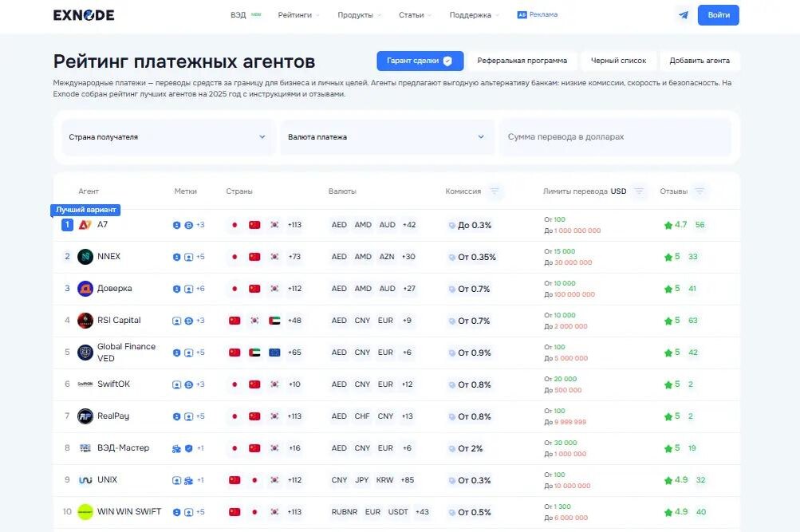This screenshot has width=800, height=532.
Task: Click the EXNODE logo
Action: (x=84, y=15)
